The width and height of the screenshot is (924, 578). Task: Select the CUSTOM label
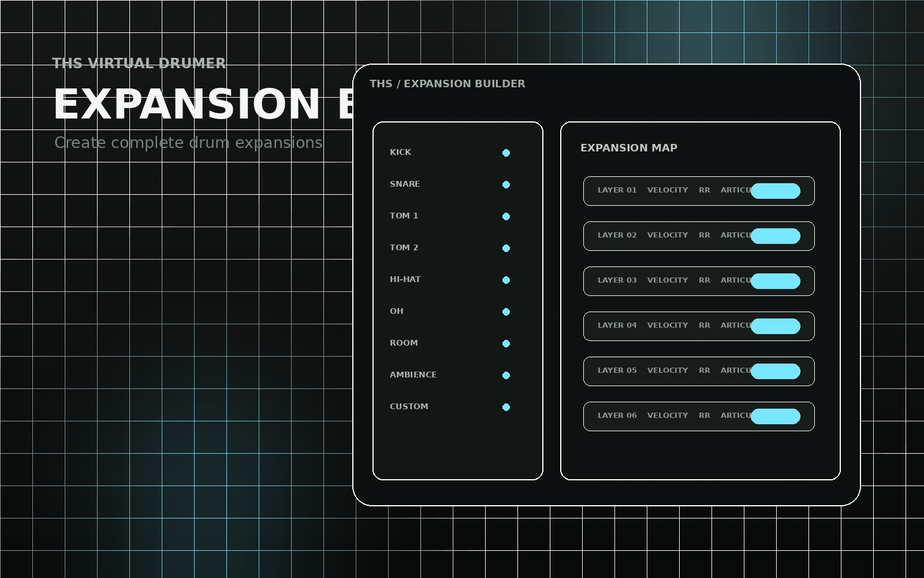pyautogui.click(x=409, y=407)
